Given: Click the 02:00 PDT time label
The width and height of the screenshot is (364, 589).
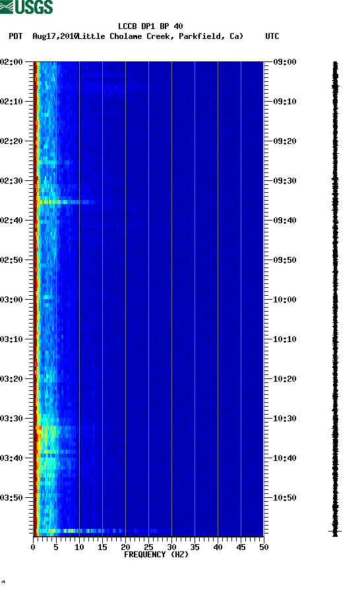Looking at the screenshot, I should pyautogui.click(x=11, y=61).
